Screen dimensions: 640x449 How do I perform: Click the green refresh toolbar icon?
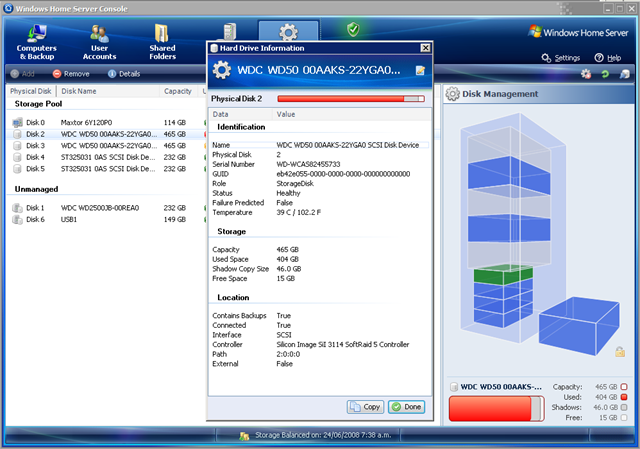point(605,74)
